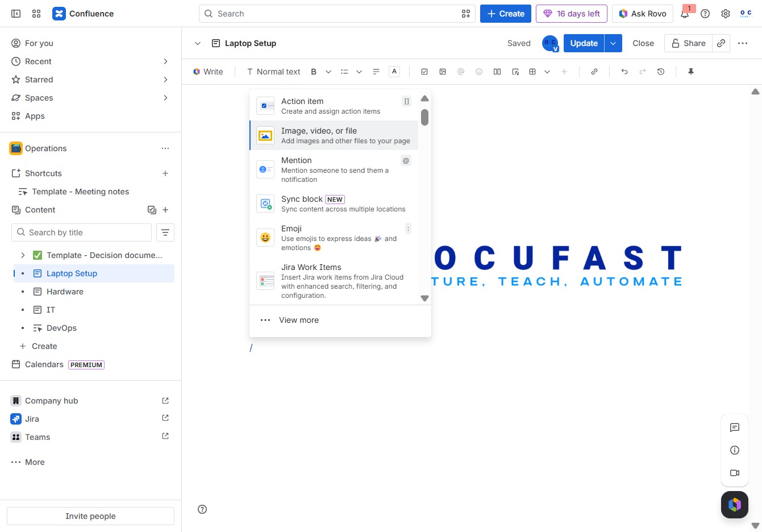Image resolution: width=762 pixels, height=532 pixels.
Task: Insert column layouts
Action: [497, 72]
